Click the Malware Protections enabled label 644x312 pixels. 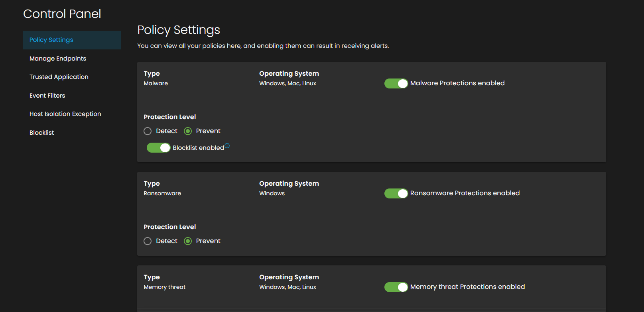(x=457, y=83)
